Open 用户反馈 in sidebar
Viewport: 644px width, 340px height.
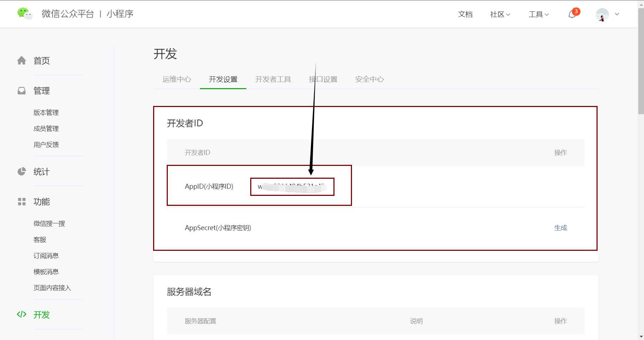tap(46, 144)
